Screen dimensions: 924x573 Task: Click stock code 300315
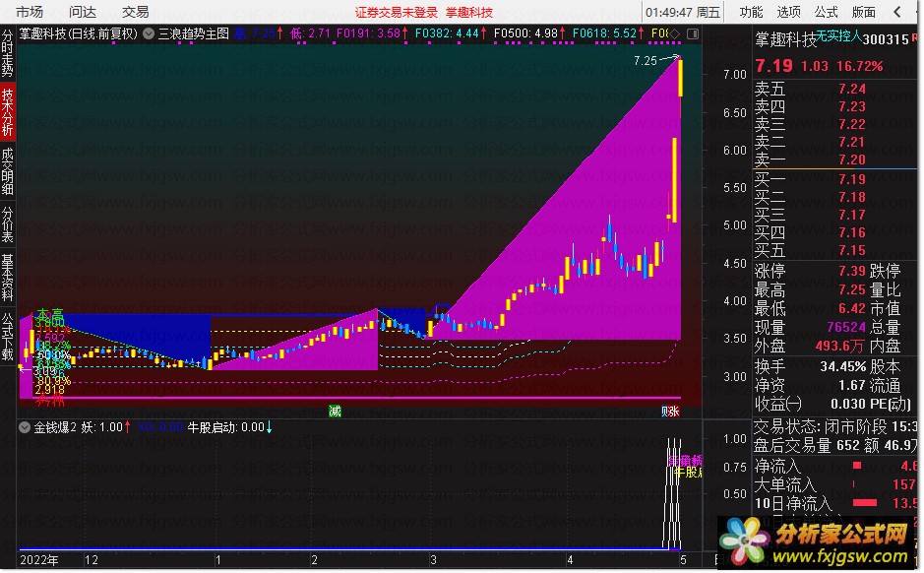click(886, 39)
